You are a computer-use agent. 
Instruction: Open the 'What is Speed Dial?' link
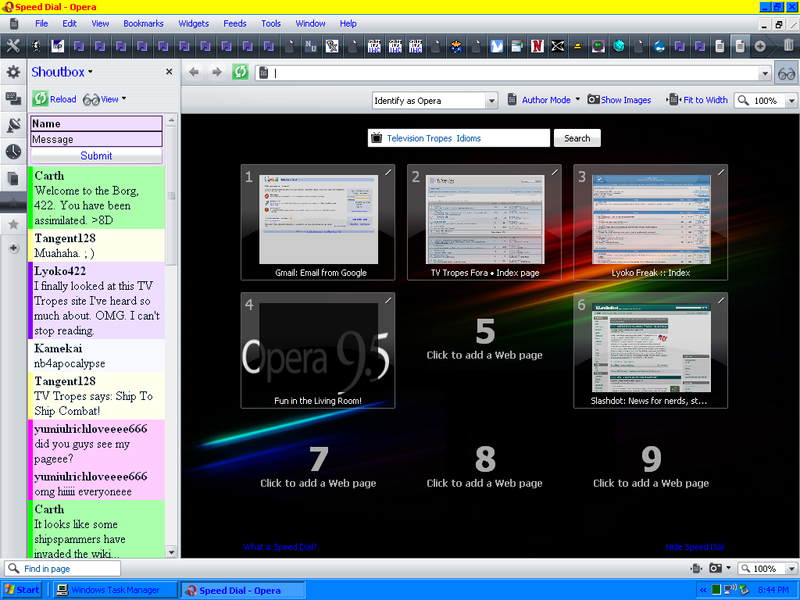(280, 547)
